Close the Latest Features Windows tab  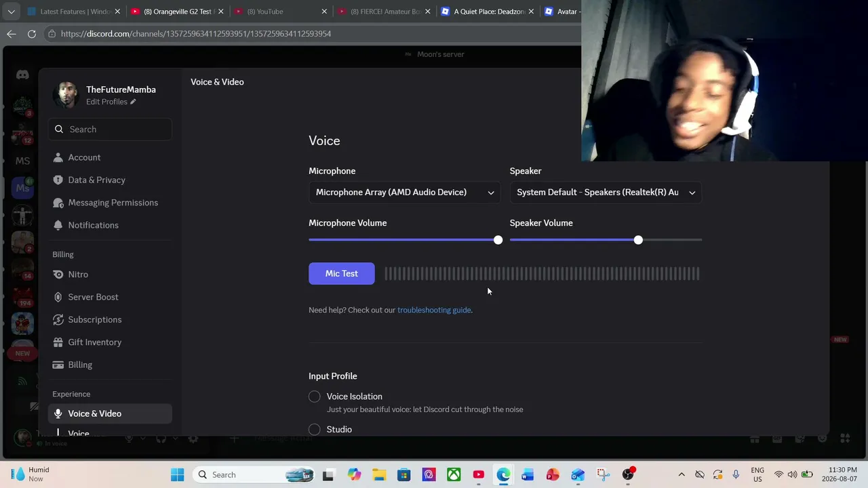[117, 12]
